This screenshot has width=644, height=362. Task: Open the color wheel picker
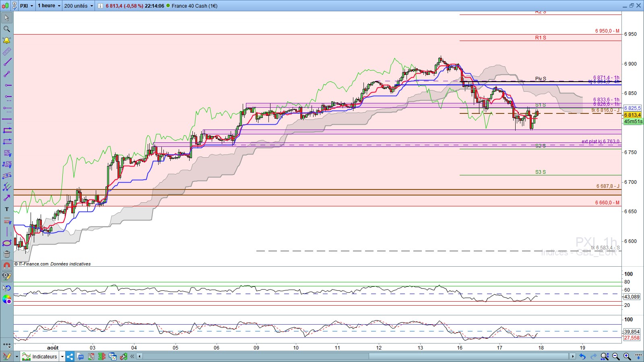[7, 299]
